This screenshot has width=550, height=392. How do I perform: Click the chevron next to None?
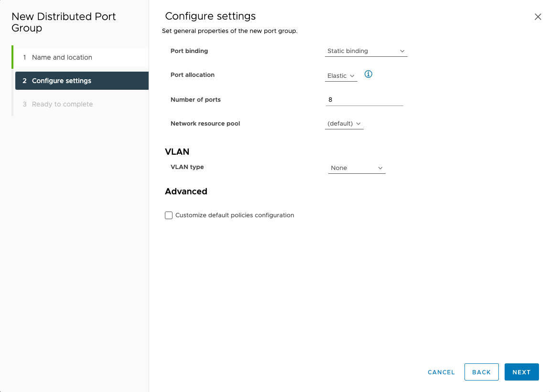pos(380,168)
